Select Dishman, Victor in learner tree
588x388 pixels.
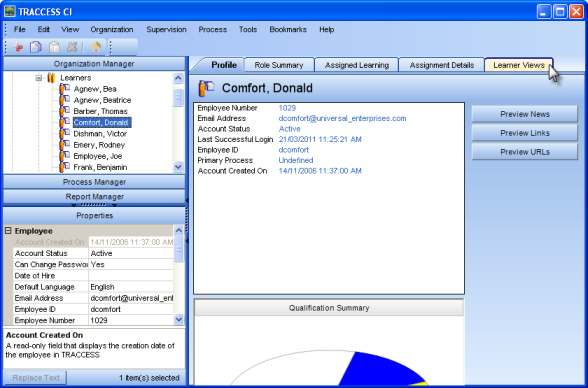pyautogui.click(x=100, y=134)
